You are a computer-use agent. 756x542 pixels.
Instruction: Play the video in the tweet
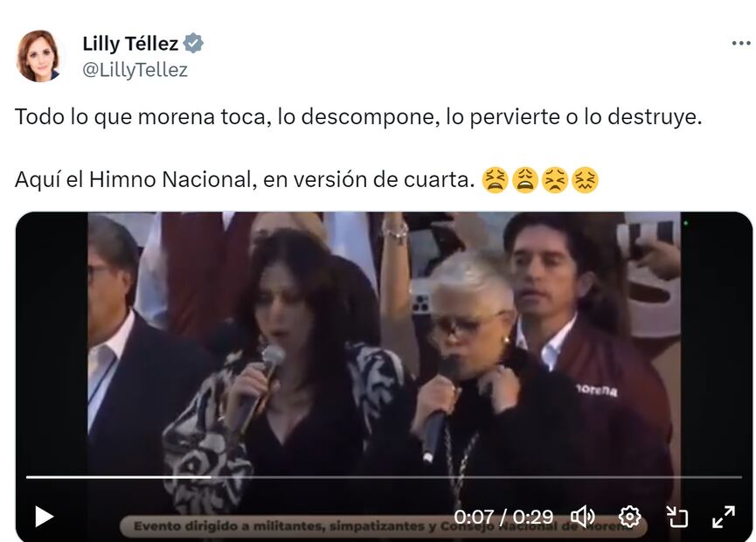point(44,517)
